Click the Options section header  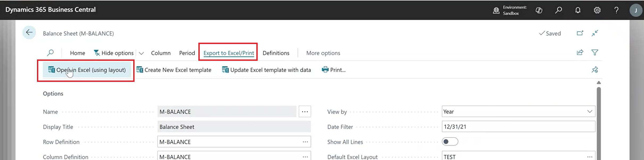(53, 94)
